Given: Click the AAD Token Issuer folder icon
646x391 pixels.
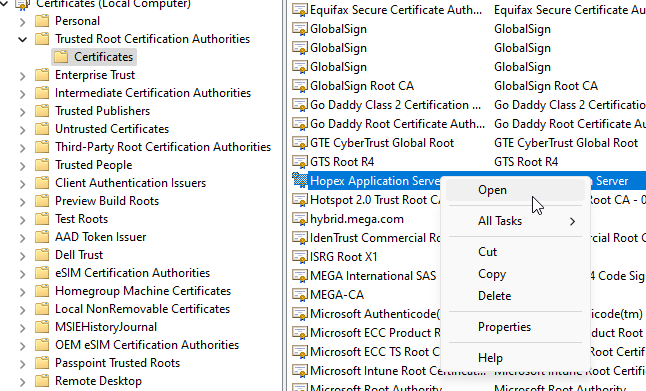Looking at the screenshot, I should tap(42, 237).
